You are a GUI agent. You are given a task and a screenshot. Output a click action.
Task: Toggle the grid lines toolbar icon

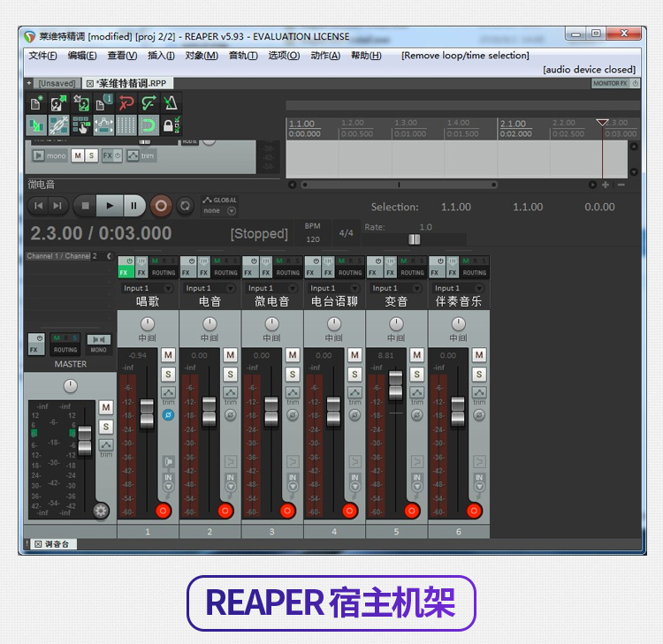pos(126,125)
